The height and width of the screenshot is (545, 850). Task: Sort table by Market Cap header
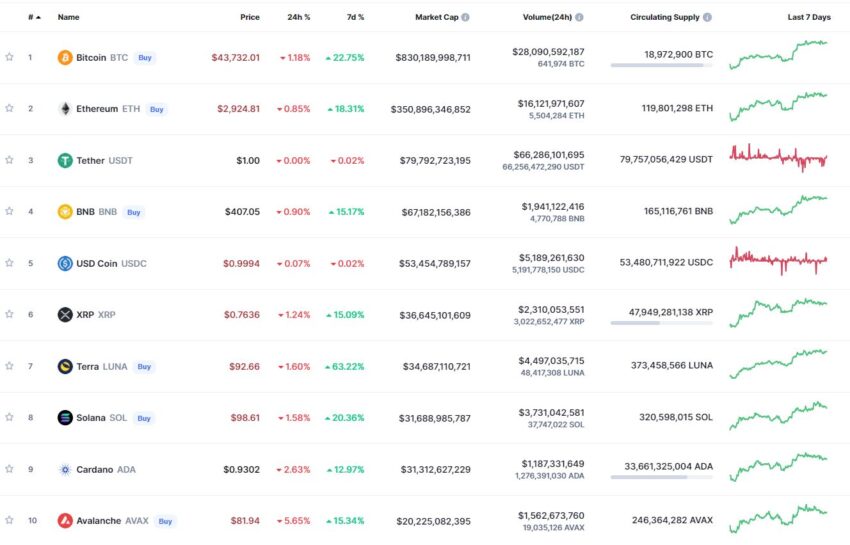(436, 17)
